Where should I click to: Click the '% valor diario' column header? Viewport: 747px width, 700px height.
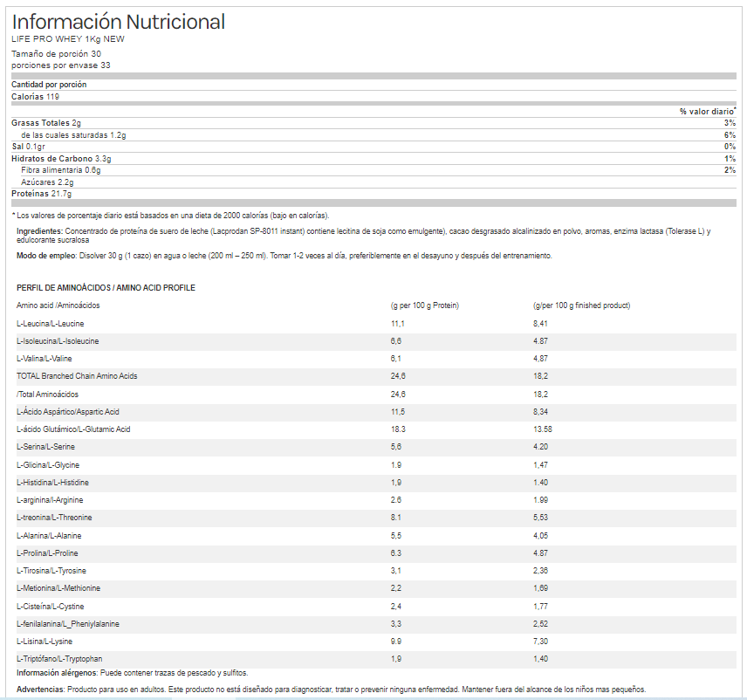pos(707,112)
